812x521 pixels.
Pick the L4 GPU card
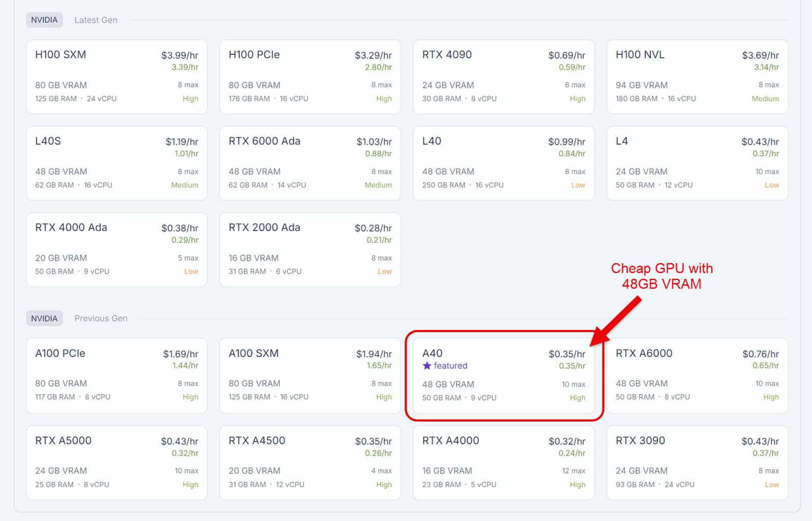(697, 163)
